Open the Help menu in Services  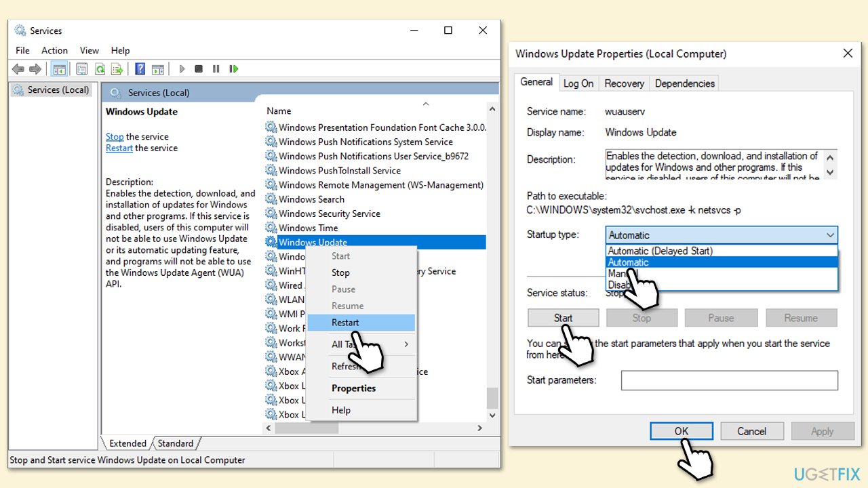[x=120, y=50]
